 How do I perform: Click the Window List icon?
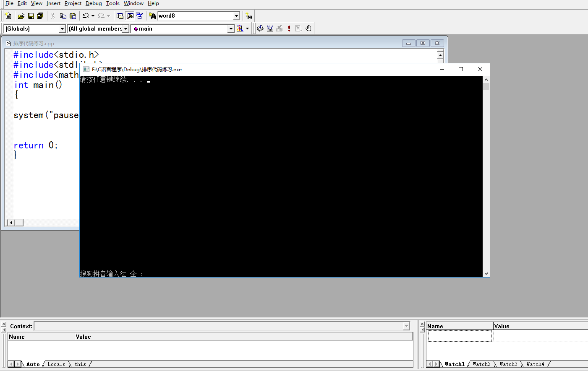point(139,16)
